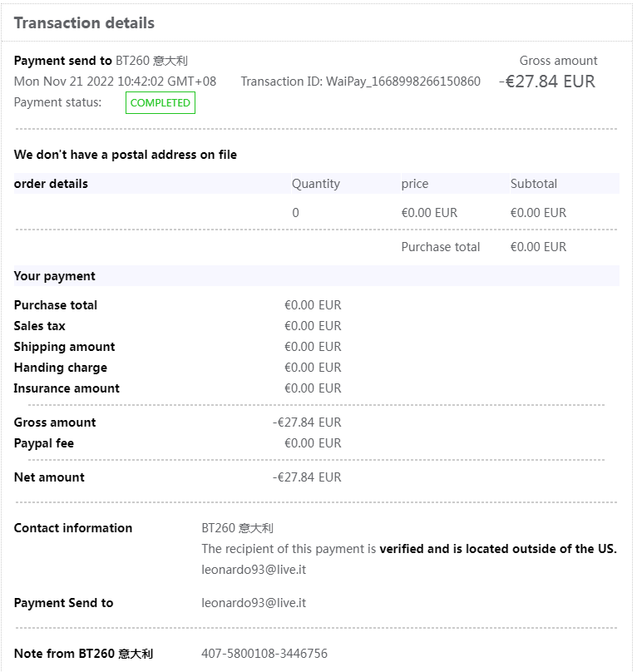
Task: Click the Purchase total €0.00 EUR in order table
Action: coord(538,247)
